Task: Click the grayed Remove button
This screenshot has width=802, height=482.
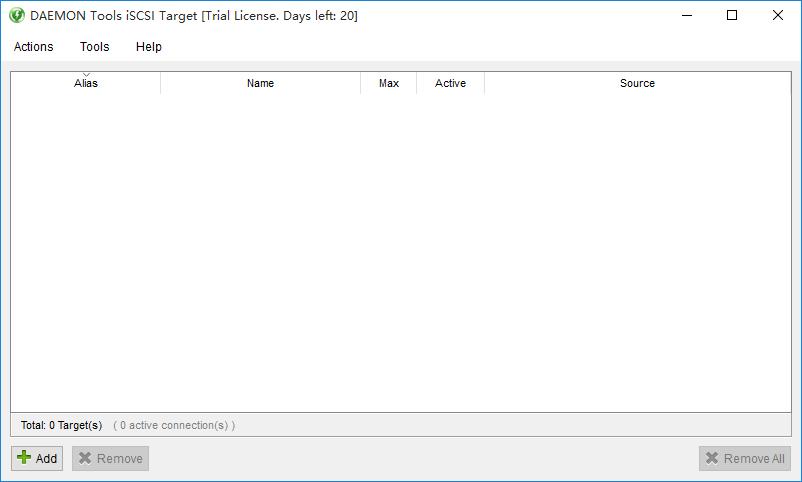Action: pyautogui.click(x=110, y=458)
